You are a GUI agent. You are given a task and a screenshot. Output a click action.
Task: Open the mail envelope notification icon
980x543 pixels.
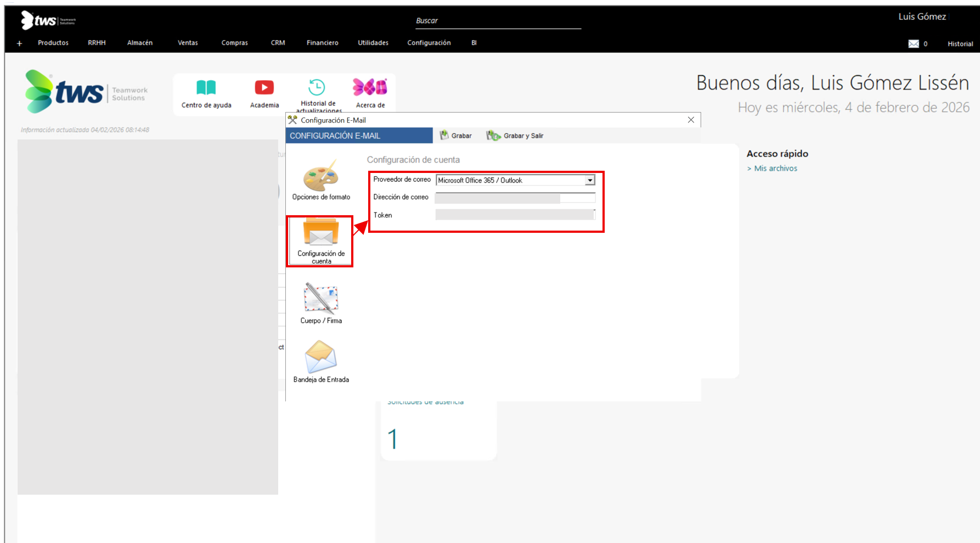[x=913, y=44]
